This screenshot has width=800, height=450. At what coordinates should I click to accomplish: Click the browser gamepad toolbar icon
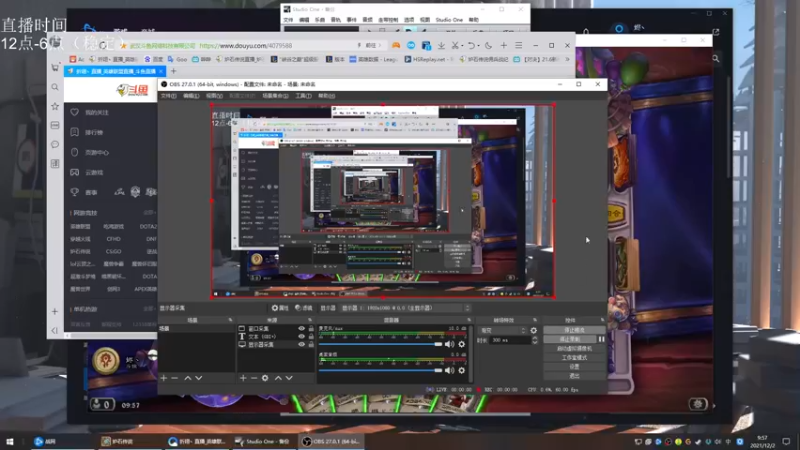(x=396, y=45)
